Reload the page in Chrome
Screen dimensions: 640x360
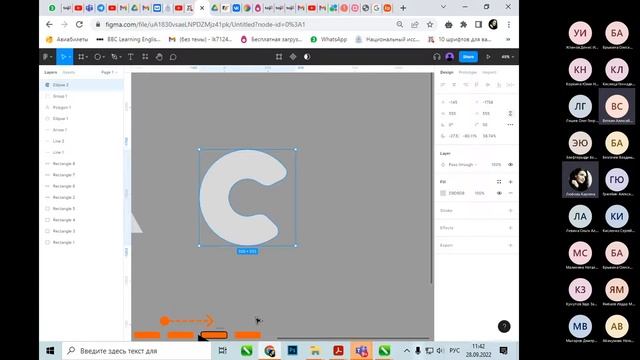tap(79, 24)
